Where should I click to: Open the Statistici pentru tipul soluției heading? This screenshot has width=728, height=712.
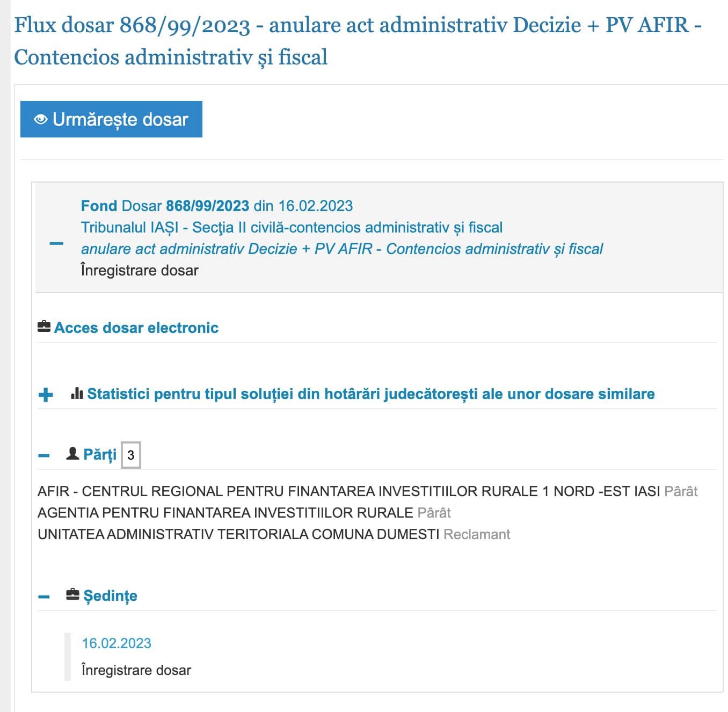click(x=371, y=394)
